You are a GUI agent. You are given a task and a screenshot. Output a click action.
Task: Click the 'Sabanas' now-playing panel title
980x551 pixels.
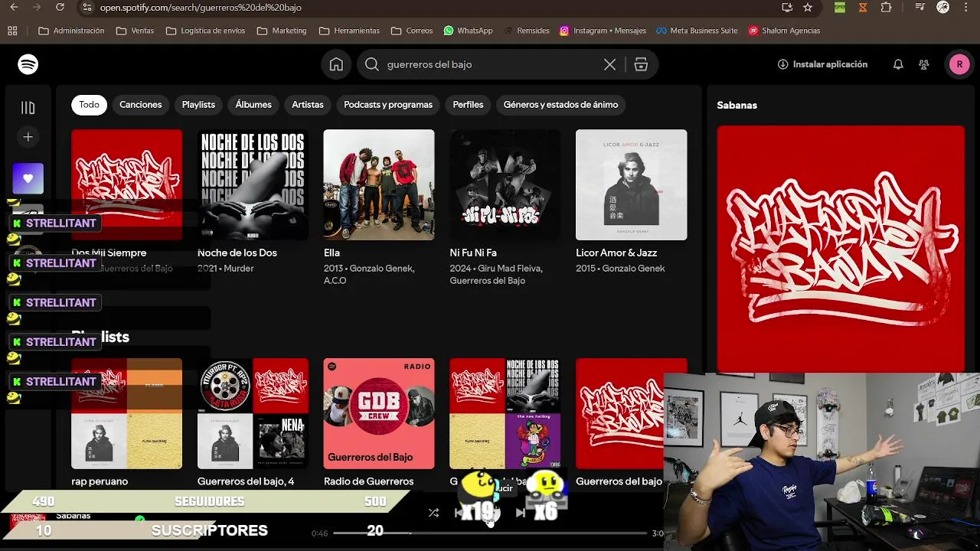737,106
